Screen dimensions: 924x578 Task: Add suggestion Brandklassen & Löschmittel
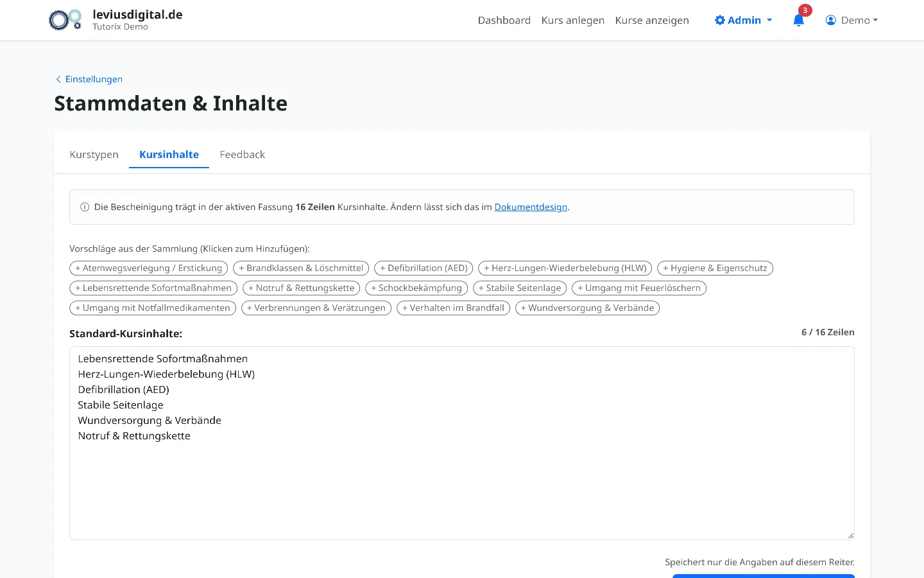coord(301,268)
